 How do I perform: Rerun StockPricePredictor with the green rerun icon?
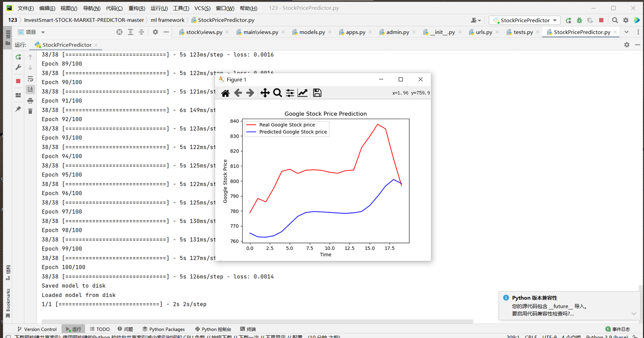pos(18,57)
